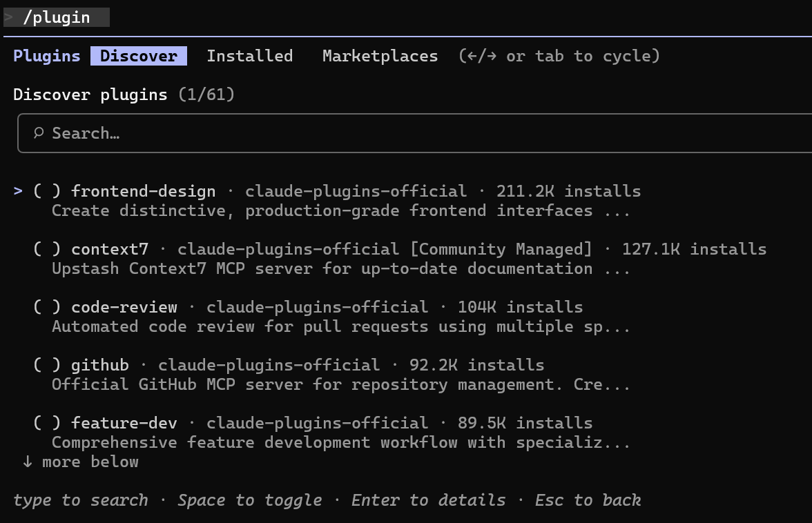Toggle the context7 plugin checkbox
812x523 pixels.
pos(47,249)
